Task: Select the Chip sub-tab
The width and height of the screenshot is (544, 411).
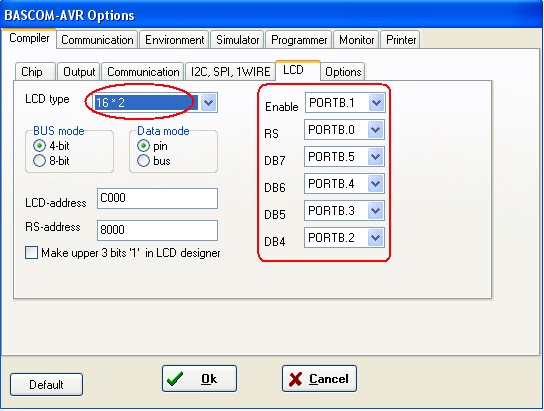Action: (x=35, y=71)
